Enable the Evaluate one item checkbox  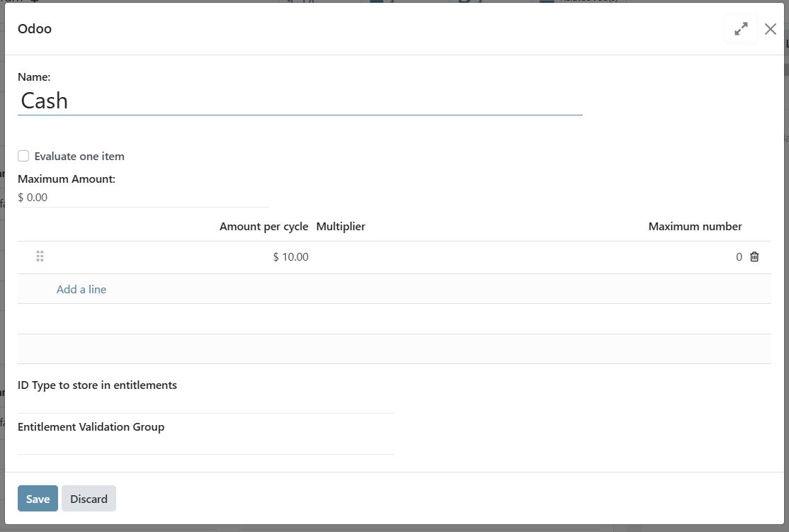click(x=23, y=155)
